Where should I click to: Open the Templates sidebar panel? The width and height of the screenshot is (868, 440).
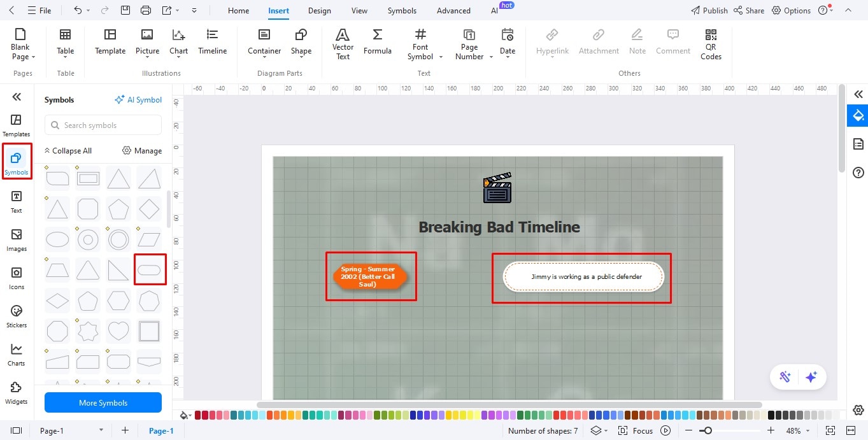coord(17,125)
